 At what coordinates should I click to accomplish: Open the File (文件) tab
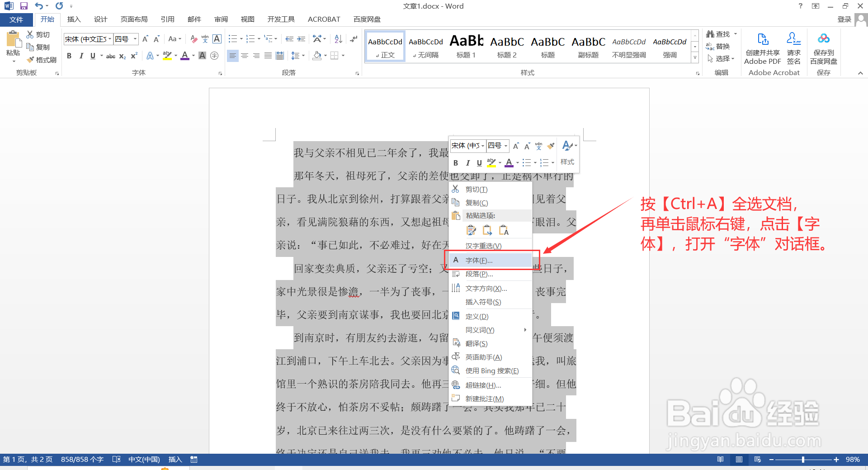pyautogui.click(x=16, y=19)
